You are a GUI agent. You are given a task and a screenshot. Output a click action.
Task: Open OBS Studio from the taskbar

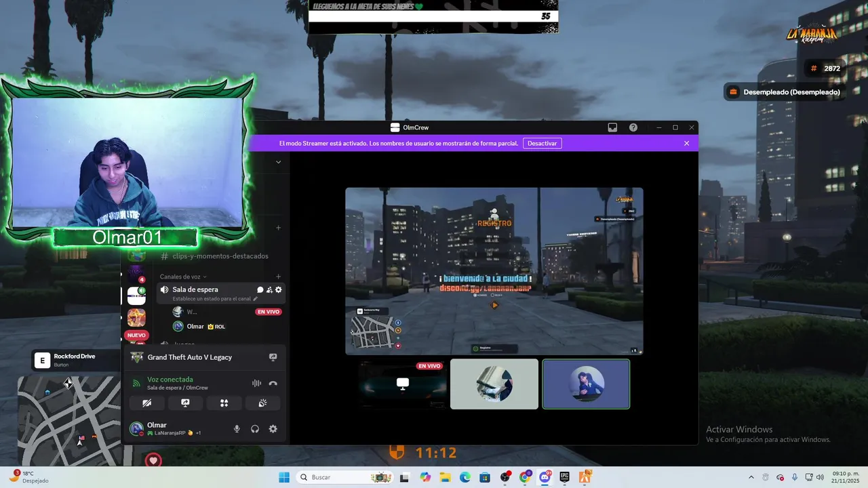coord(505,477)
